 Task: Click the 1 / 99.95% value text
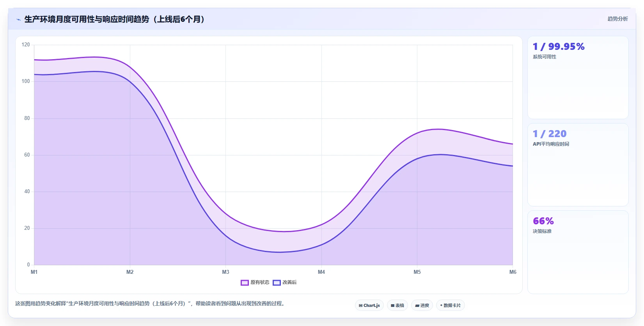pyautogui.click(x=559, y=46)
